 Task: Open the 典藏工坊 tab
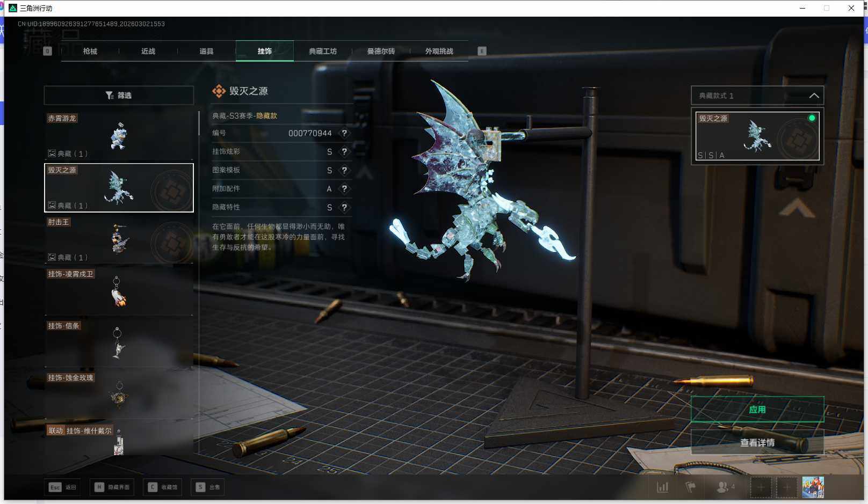[323, 52]
